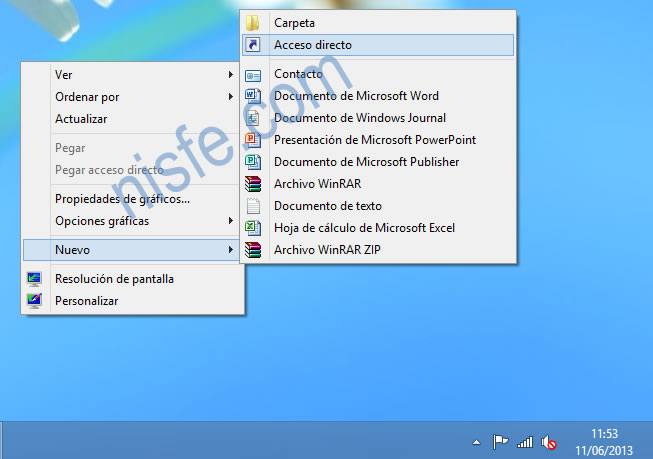Click the muted volume speaker icon
Screen dimensions: 653x459
[x=548, y=443]
